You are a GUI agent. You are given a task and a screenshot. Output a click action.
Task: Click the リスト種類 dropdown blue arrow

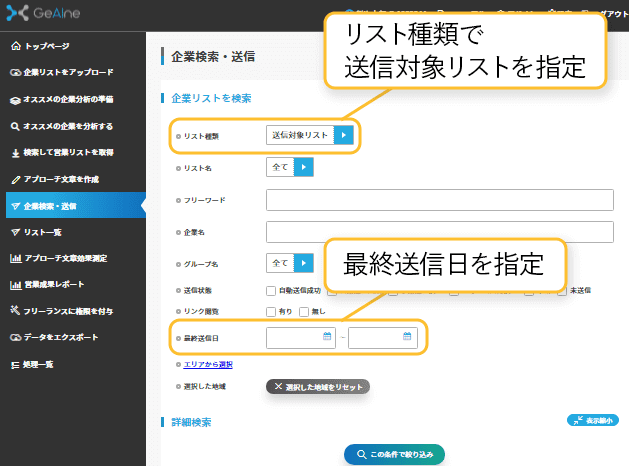coord(343,135)
